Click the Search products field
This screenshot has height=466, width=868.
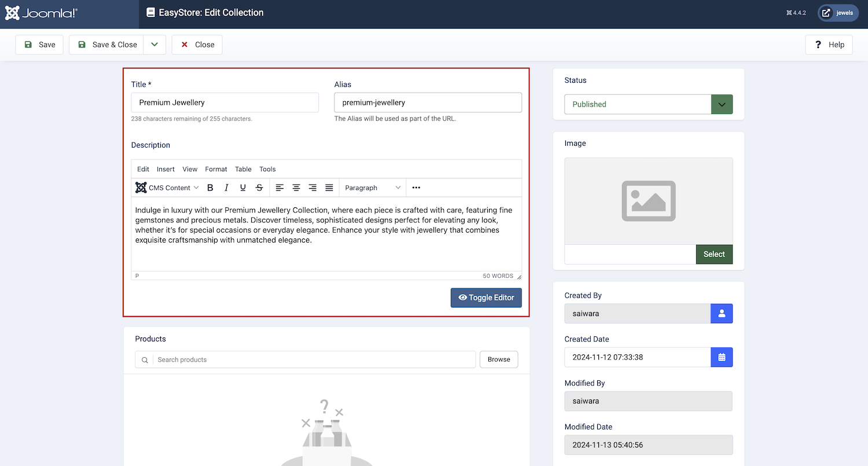point(312,359)
